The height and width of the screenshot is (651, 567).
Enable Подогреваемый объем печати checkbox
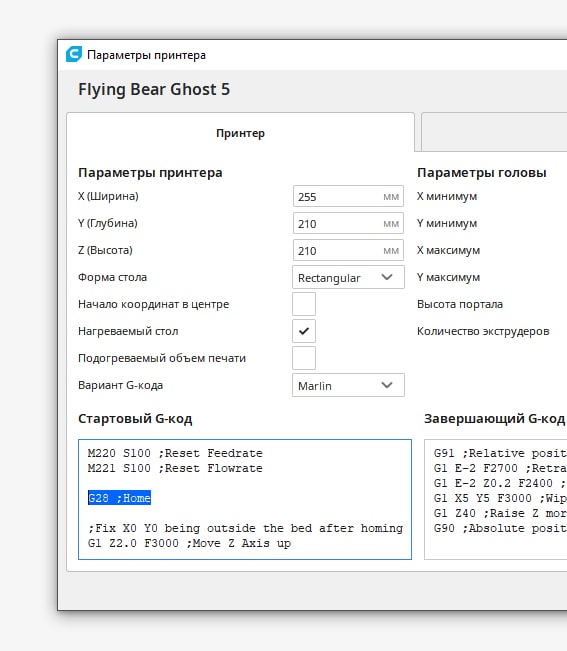coord(304,358)
